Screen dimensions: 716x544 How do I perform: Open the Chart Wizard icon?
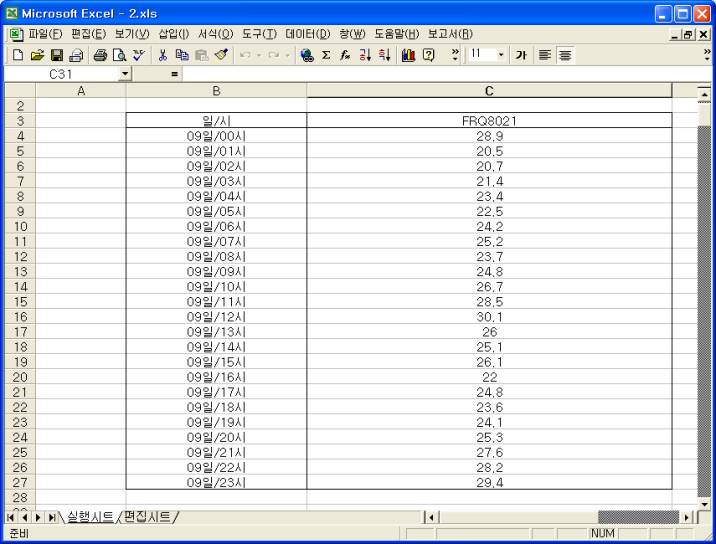(x=407, y=54)
